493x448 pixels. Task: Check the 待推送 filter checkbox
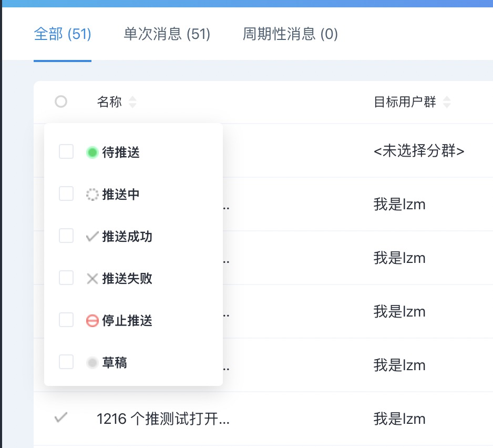click(x=66, y=151)
